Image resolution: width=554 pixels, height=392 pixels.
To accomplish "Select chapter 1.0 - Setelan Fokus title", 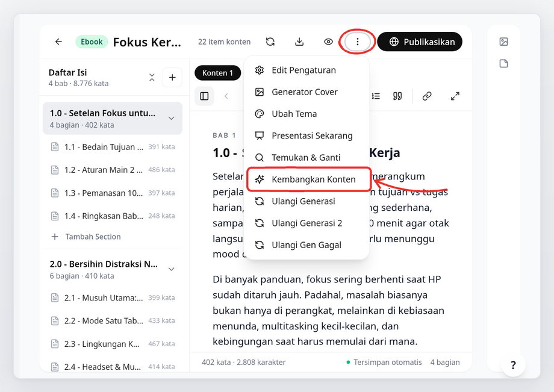I will pyautogui.click(x=102, y=113).
